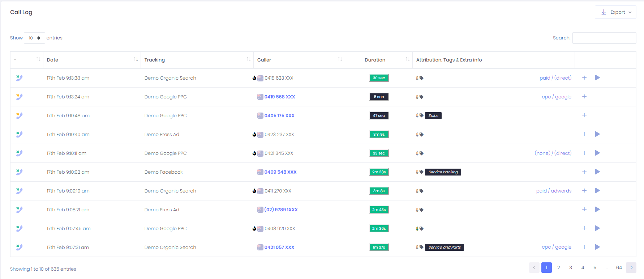
Task: Play the recording for 0411 270 XXX call
Action: (x=597, y=191)
